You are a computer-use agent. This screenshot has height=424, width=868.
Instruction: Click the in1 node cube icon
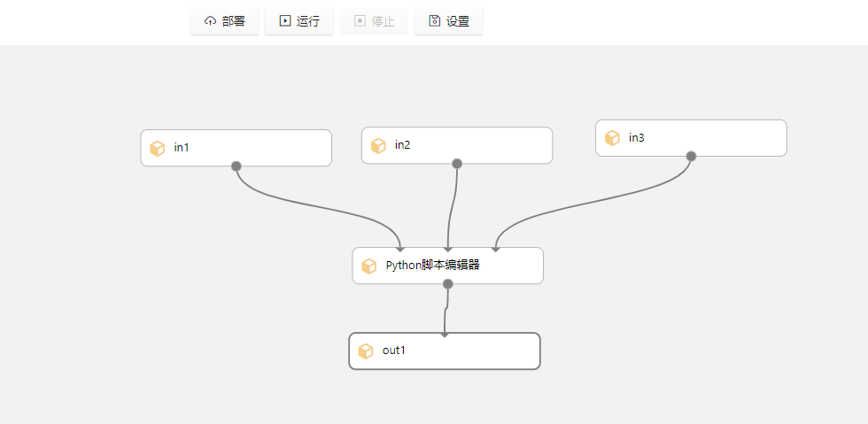click(158, 148)
